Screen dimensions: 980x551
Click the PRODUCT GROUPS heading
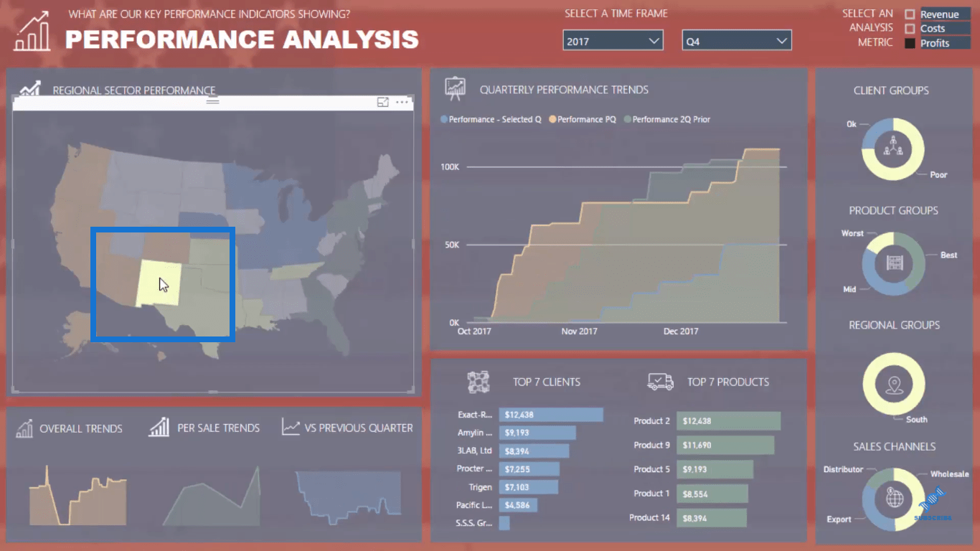coord(893,210)
